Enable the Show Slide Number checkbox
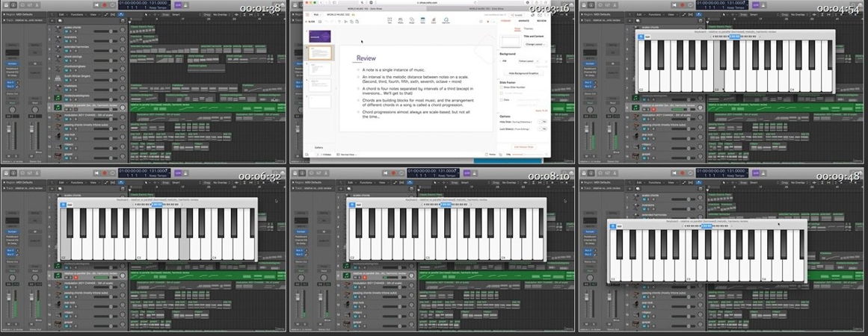The image size is (868, 336). point(501,87)
